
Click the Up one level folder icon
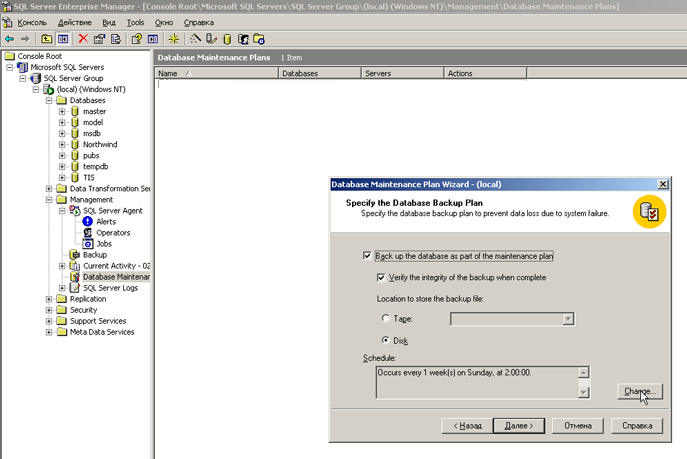46,39
